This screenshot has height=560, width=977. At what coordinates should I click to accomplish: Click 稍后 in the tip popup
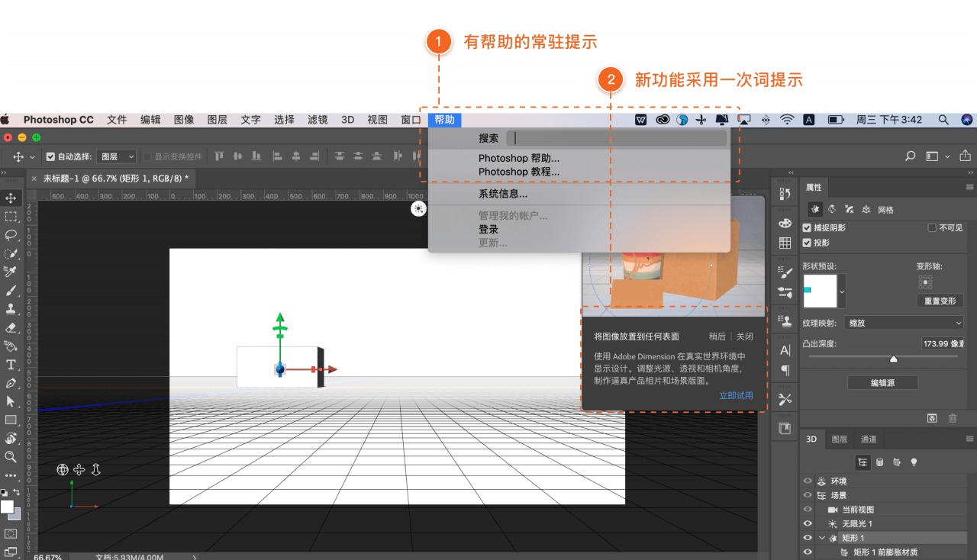pyautogui.click(x=717, y=336)
